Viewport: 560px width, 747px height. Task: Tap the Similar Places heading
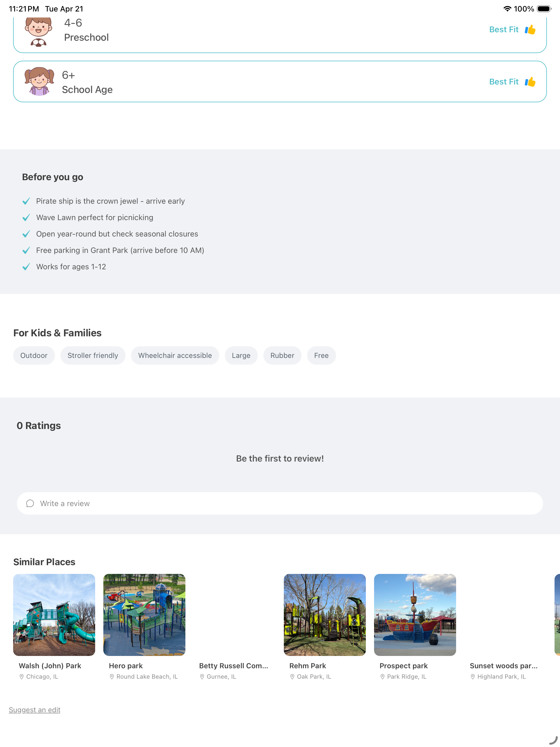click(44, 562)
